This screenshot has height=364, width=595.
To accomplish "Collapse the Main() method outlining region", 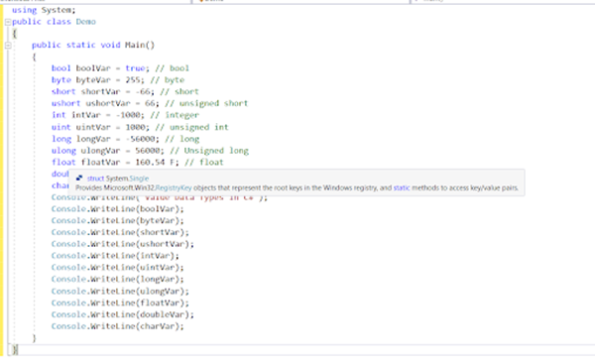I will click(x=8, y=46).
